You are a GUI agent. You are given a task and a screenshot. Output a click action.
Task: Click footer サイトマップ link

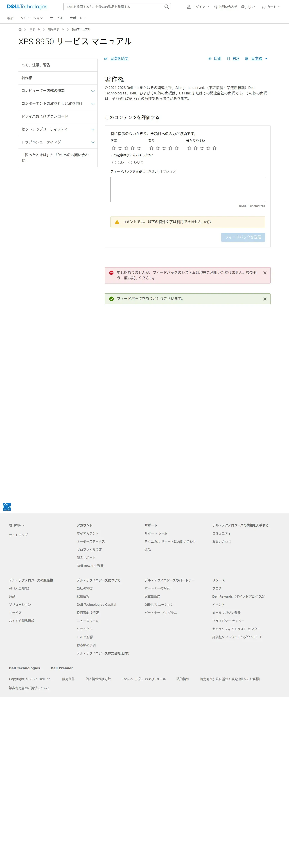[x=18, y=535]
